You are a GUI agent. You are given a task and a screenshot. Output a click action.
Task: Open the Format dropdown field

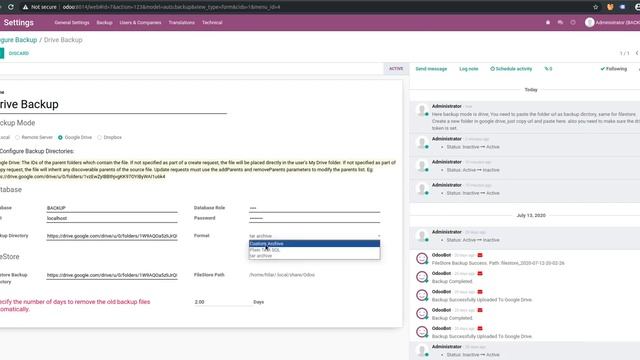click(314, 236)
